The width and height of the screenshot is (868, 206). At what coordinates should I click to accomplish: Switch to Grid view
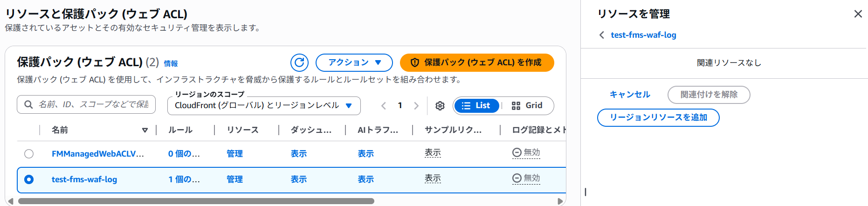point(527,106)
